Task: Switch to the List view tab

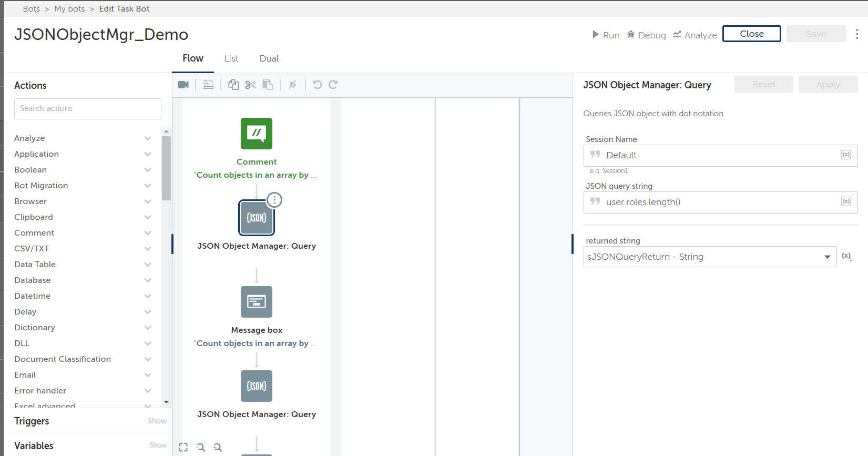Action: tap(231, 58)
